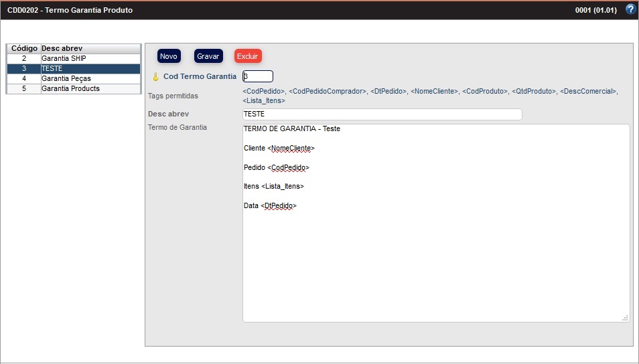Click the Termo de Garantia field label
639x364 pixels.
[x=177, y=127]
